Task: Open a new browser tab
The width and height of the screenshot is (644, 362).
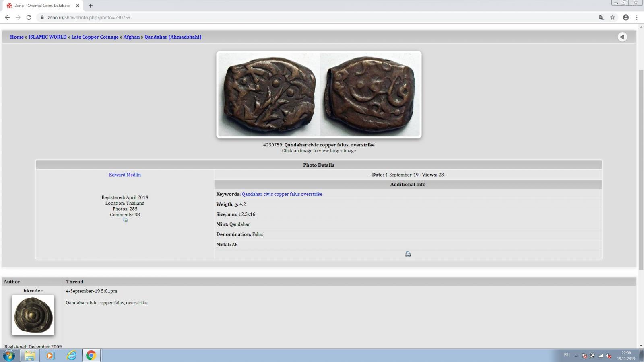Action: [x=91, y=6]
